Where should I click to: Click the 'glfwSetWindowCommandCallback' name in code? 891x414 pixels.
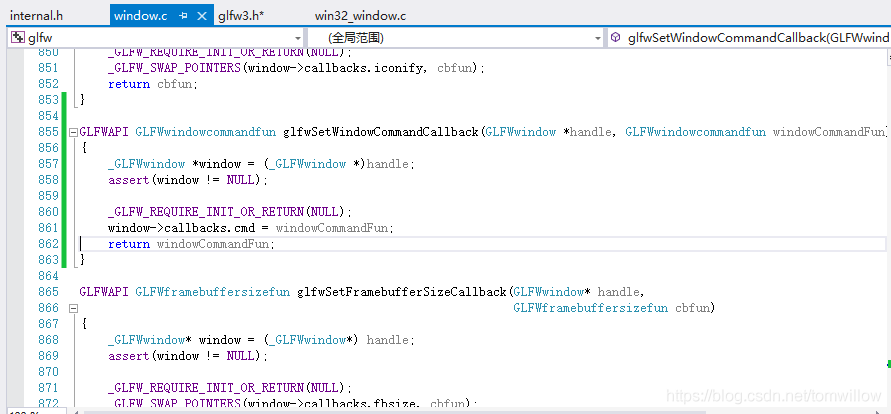381,132
